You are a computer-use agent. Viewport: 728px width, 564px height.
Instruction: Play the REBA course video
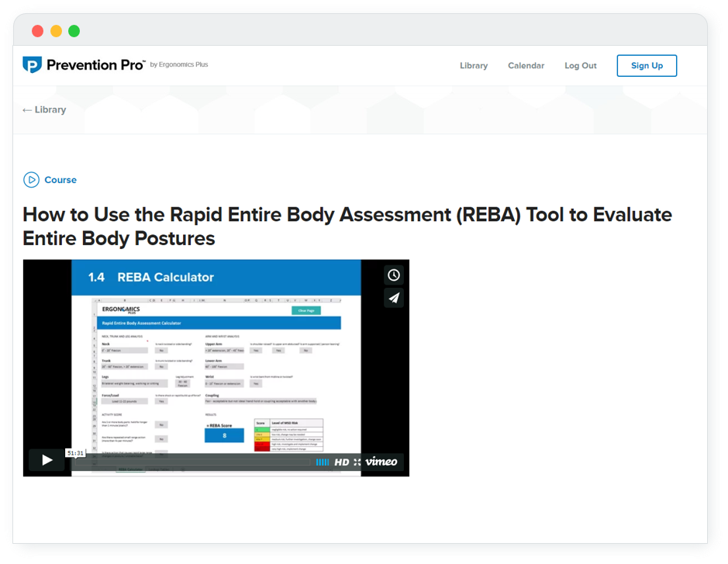click(47, 460)
